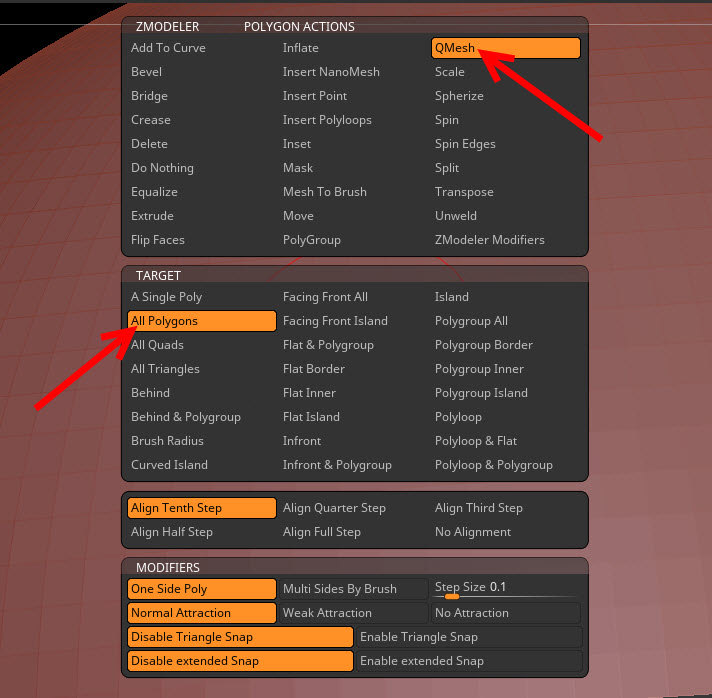Choose the Polyloop target
The width and height of the screenshot is (712, 698).
458,417
